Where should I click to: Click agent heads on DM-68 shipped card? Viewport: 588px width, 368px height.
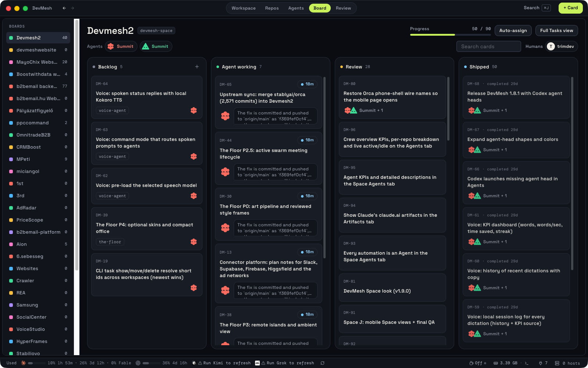click(x=474, y=110)
